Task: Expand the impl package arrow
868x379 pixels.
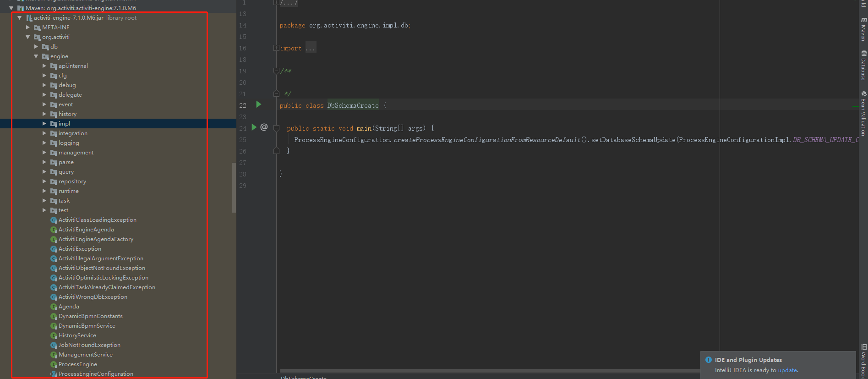Action: [x=44, y=124]
